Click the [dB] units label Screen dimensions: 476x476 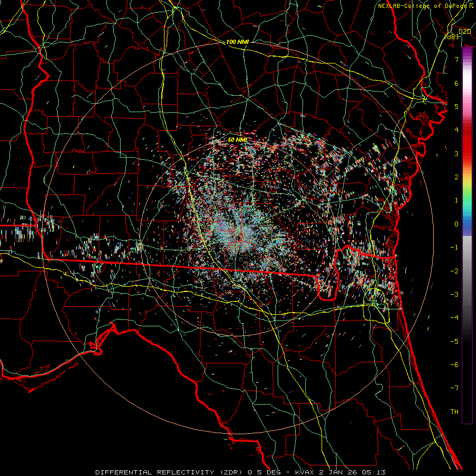(x=452, y=36)
